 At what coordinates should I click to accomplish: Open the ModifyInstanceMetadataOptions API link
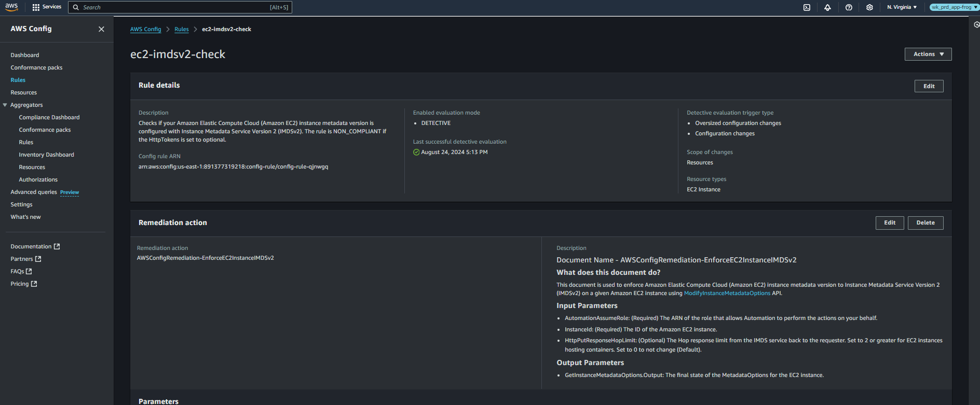727,293
